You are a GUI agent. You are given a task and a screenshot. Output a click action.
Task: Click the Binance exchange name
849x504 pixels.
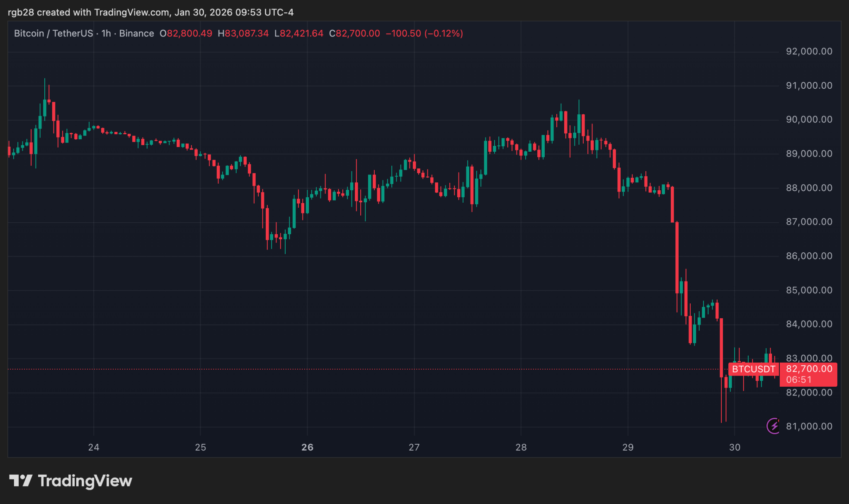pyautogui.click(x=137, y=34)
